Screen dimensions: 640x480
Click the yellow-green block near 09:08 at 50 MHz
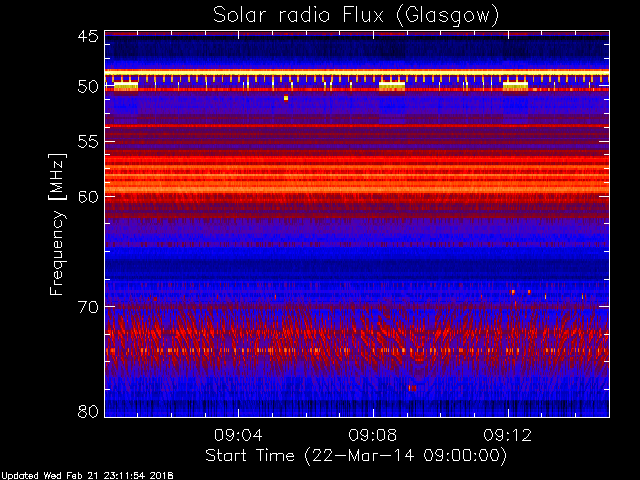tap(392, 86)
